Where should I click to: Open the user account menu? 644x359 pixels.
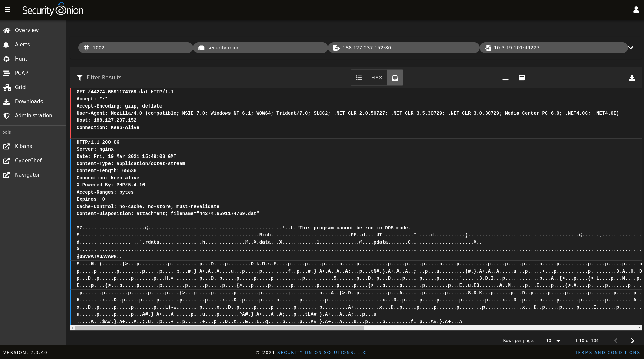tap(636, 10)
